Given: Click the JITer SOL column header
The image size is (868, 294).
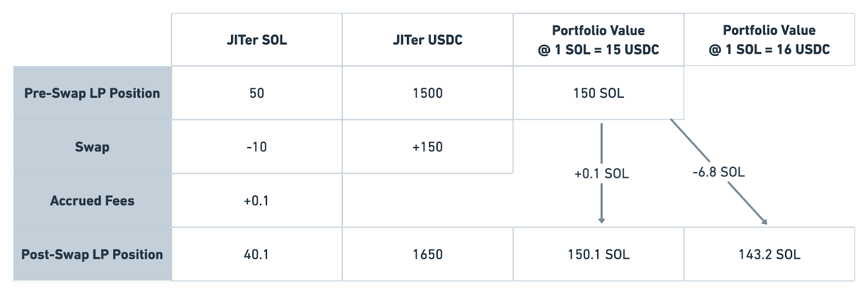Looking at the screenshot, I should coord(257,40).
